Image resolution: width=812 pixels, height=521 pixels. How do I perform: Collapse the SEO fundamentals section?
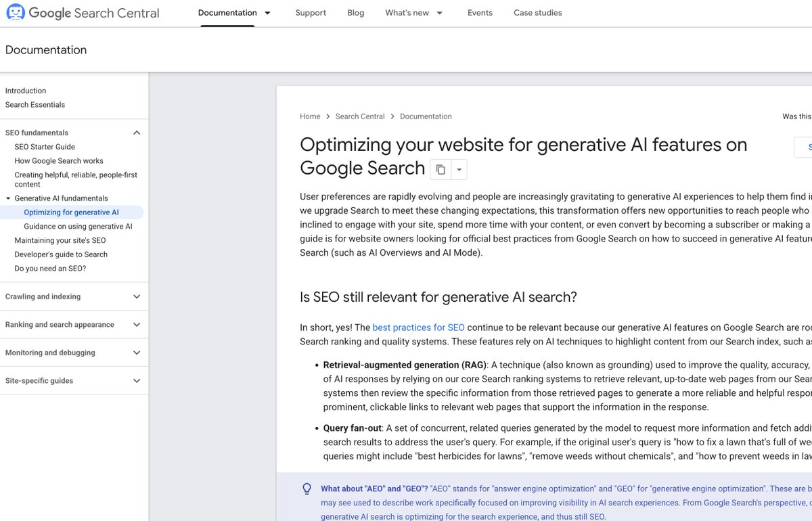point(137,133)
